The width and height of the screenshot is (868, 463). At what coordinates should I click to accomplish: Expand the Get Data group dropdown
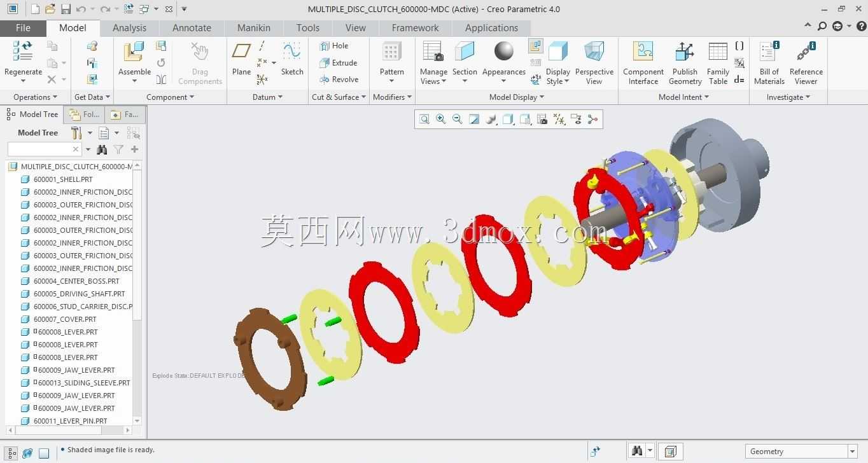[92, 97]
